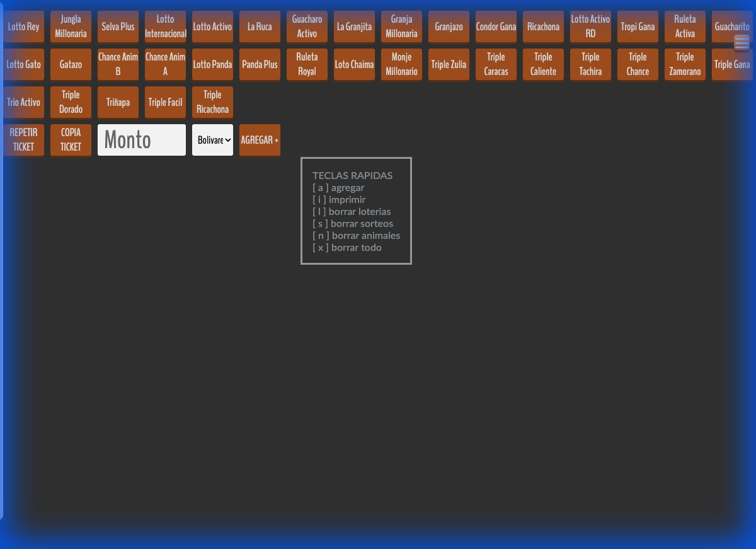Pick the Condor Gana lottery

click(x=496, y=26)
